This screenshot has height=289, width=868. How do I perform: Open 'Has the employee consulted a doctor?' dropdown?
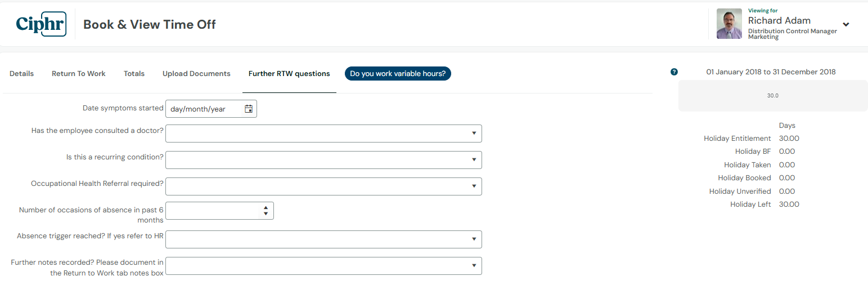coord(323,134)
